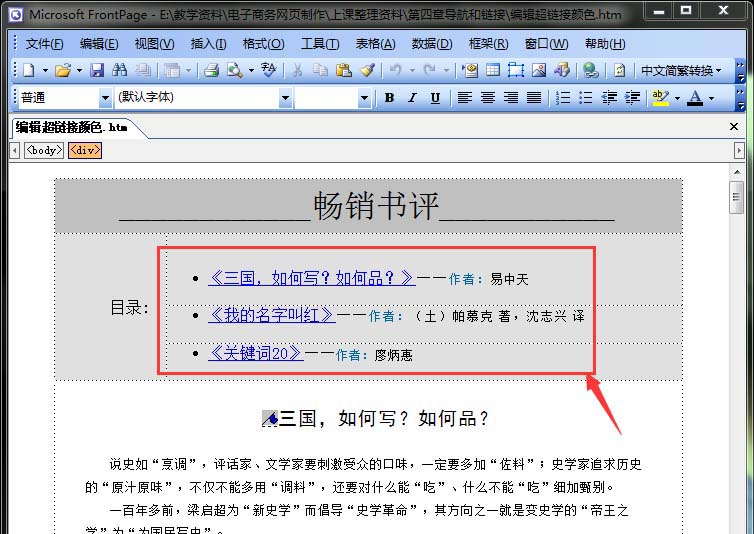The image size is (754, 534).
Task: Open the style dropdown showing 普通
Action: coord(105,98)
